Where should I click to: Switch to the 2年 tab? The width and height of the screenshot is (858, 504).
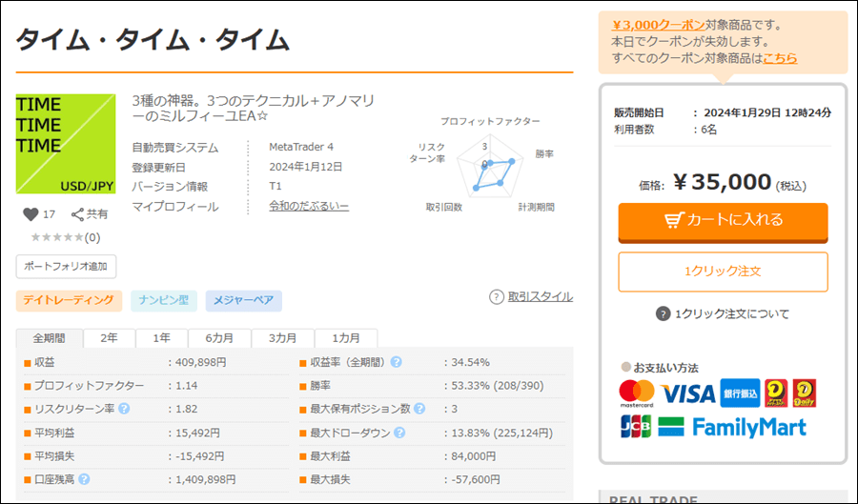(x=110, y=339)
